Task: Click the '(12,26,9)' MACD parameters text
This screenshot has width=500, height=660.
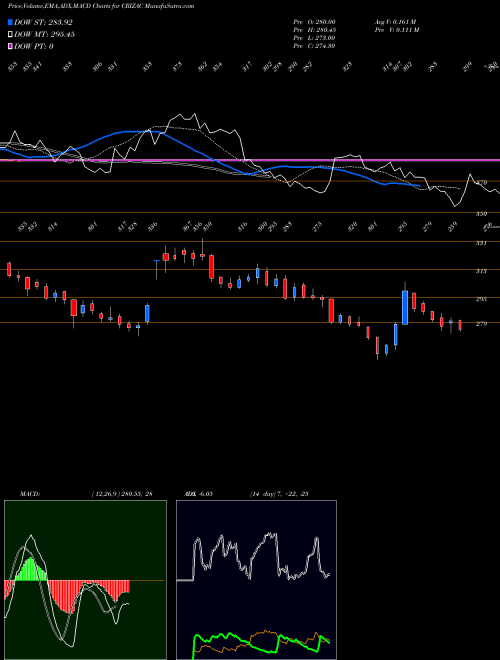Action: pyautogui.click(x=106, y=494)
